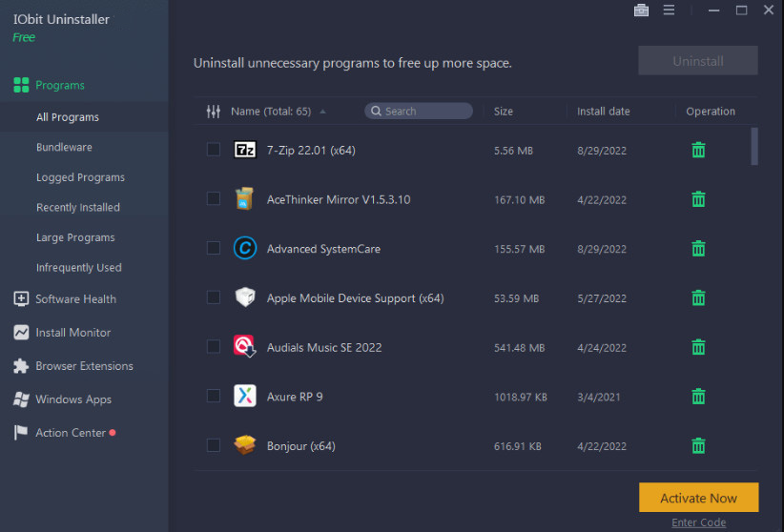Click the Uninstall button
The width and height of the screenshot is (784, 532).
(698, 61)
